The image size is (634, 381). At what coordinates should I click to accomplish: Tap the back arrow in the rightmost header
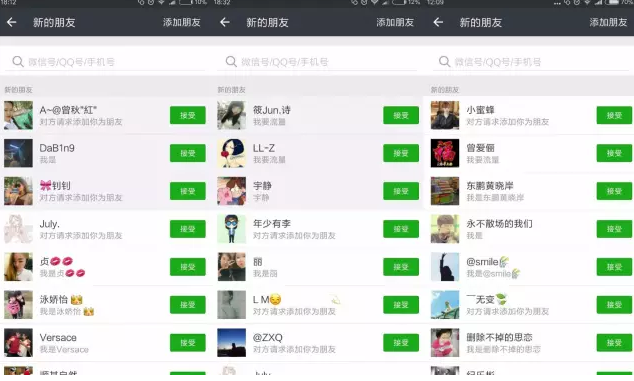click(438, 22)
